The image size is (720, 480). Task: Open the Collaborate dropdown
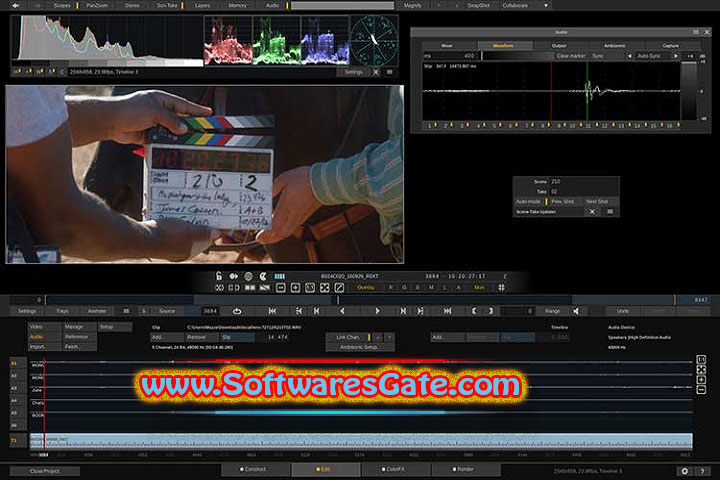click(525, 6)
